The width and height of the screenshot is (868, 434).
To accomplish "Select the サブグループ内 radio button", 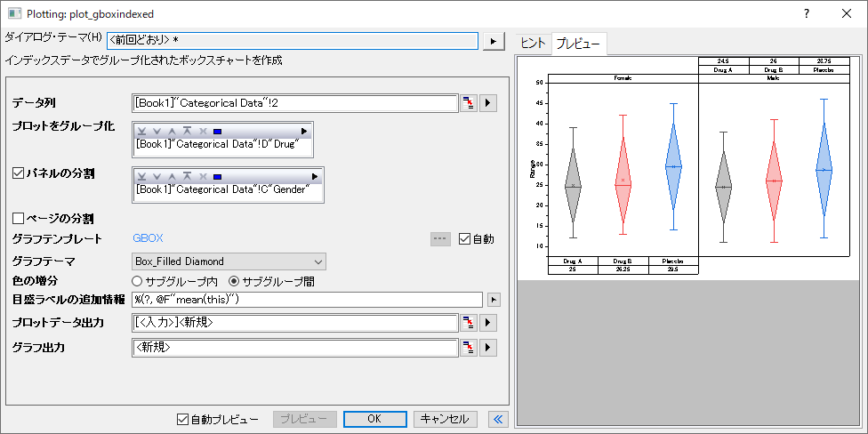I will 138,281.
